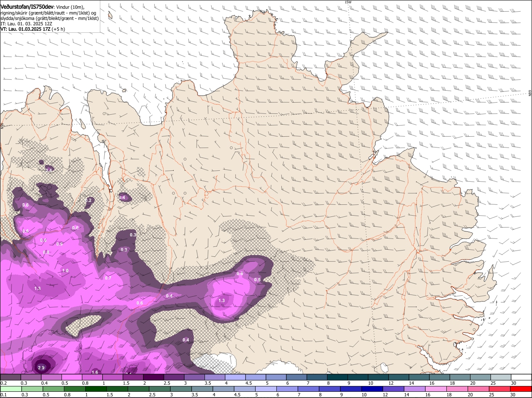This screenshot has height=398, width=532.
Task: Click the grey-blue swatch labeled 4 in lower legend
Action: 224,389
